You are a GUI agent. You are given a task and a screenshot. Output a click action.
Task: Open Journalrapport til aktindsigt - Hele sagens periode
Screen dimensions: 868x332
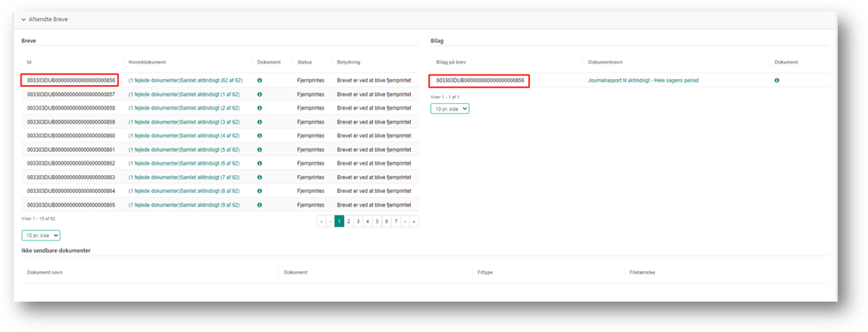click(x=643, y=81)
